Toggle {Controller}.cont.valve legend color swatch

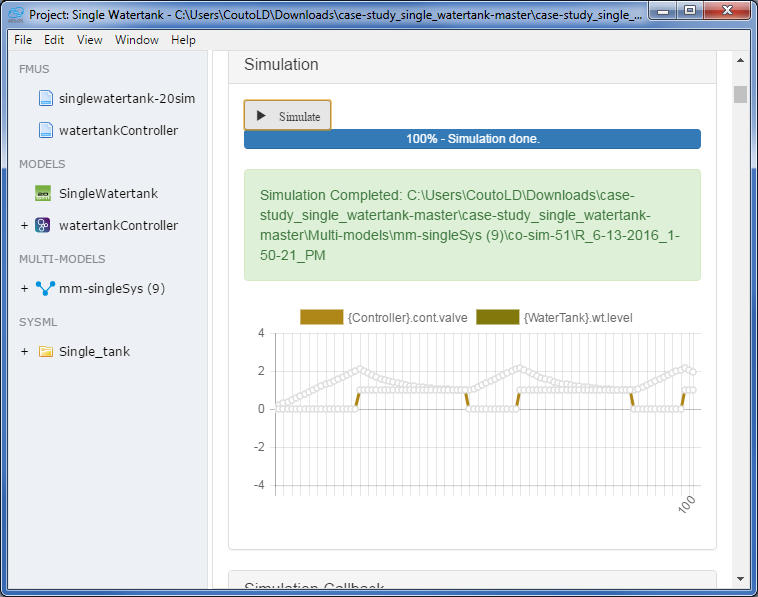321,317
